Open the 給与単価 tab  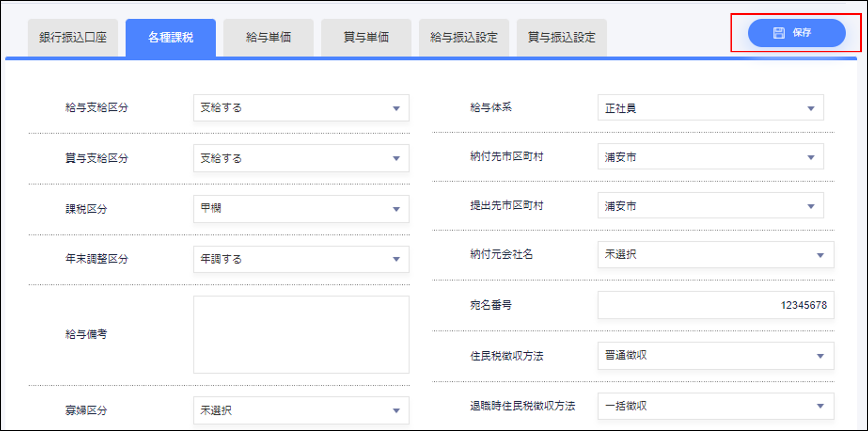[x=268, y=37]
